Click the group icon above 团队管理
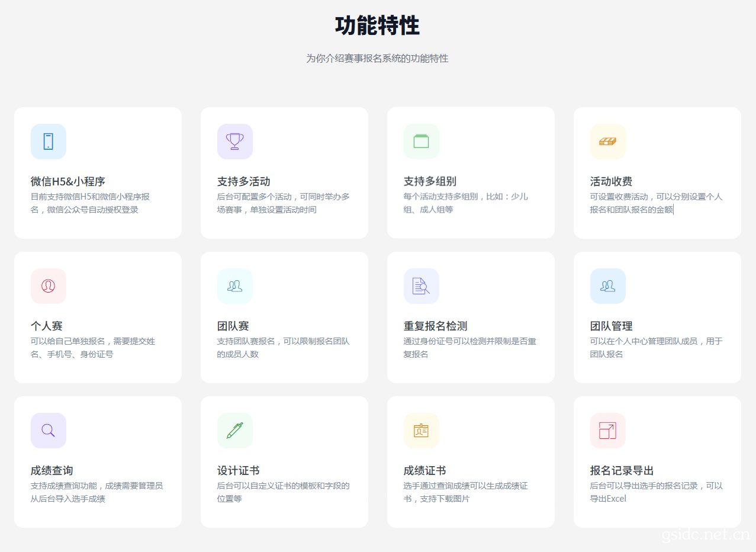The width and height of the screenshot is (756, 552). tap(608, 286)
